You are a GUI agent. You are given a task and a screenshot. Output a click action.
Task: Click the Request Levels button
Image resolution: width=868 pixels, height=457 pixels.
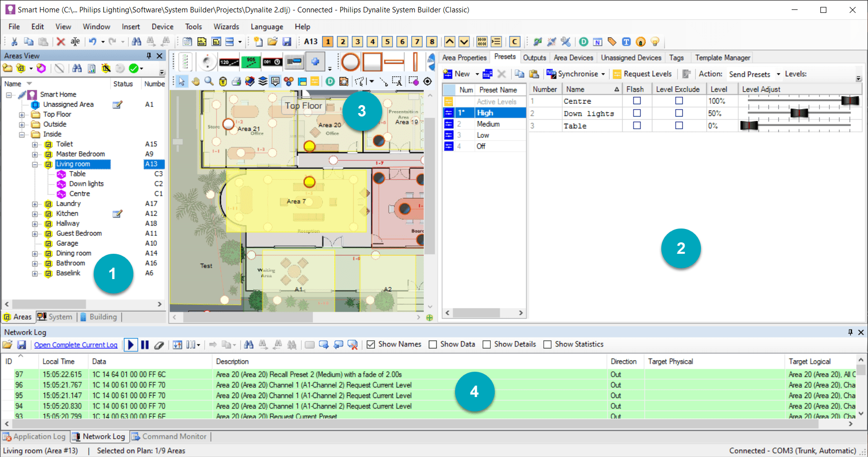(642, 74)
